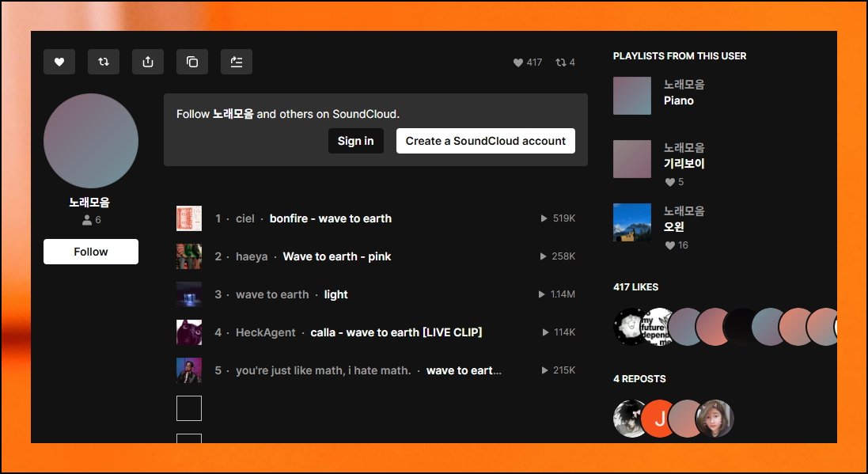Open 'my future depends' liker avatar

pyautogui.click(x=657, y=328)
